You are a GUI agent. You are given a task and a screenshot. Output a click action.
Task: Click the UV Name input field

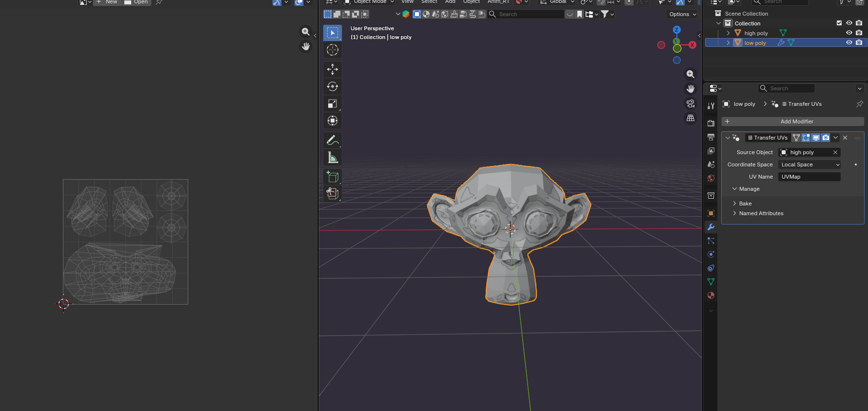[x=809, y=177]
